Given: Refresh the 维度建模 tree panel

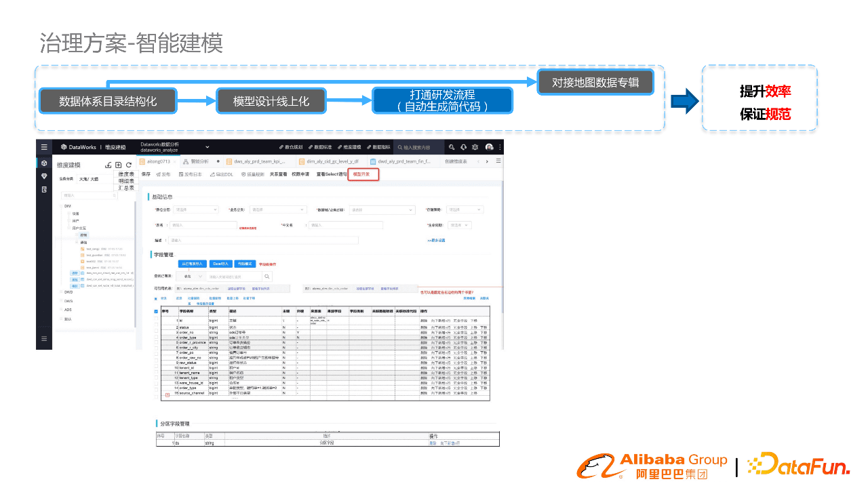Looking at the screenshot, I should coord(129,165).
